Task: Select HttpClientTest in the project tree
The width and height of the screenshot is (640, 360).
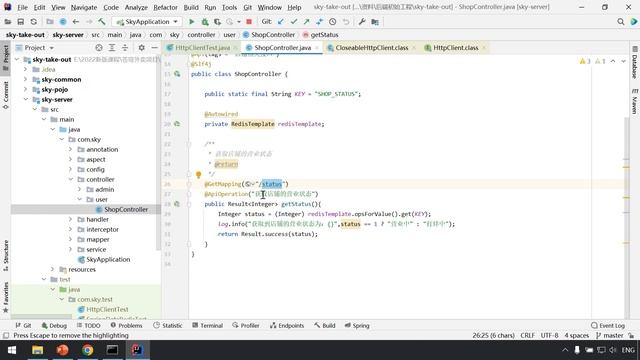Action: click(107, 309)
